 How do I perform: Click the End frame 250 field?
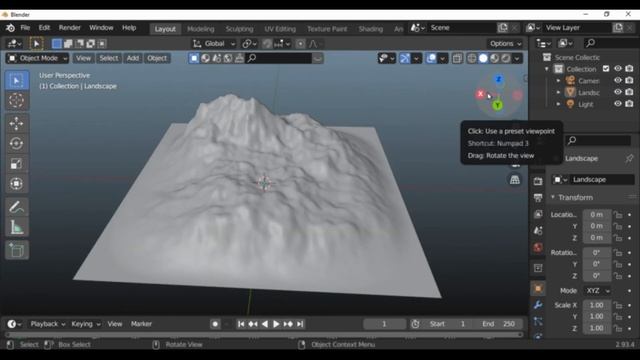[499, 324]
